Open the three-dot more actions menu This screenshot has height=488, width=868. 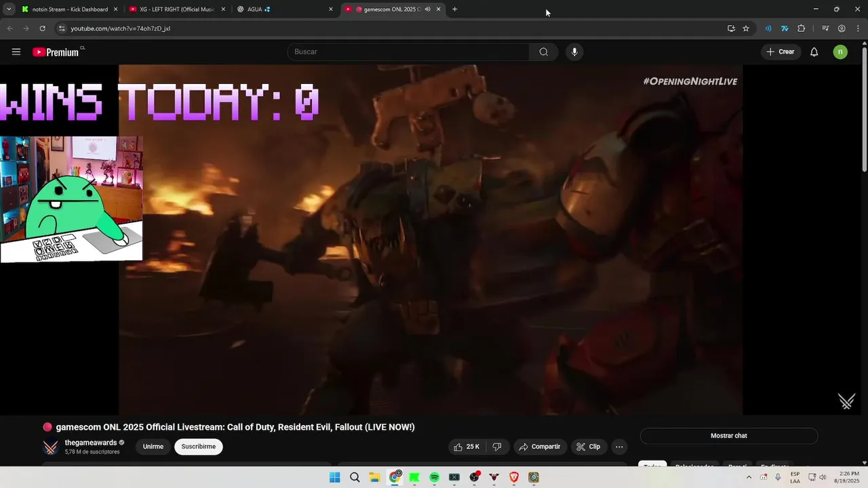619,447
